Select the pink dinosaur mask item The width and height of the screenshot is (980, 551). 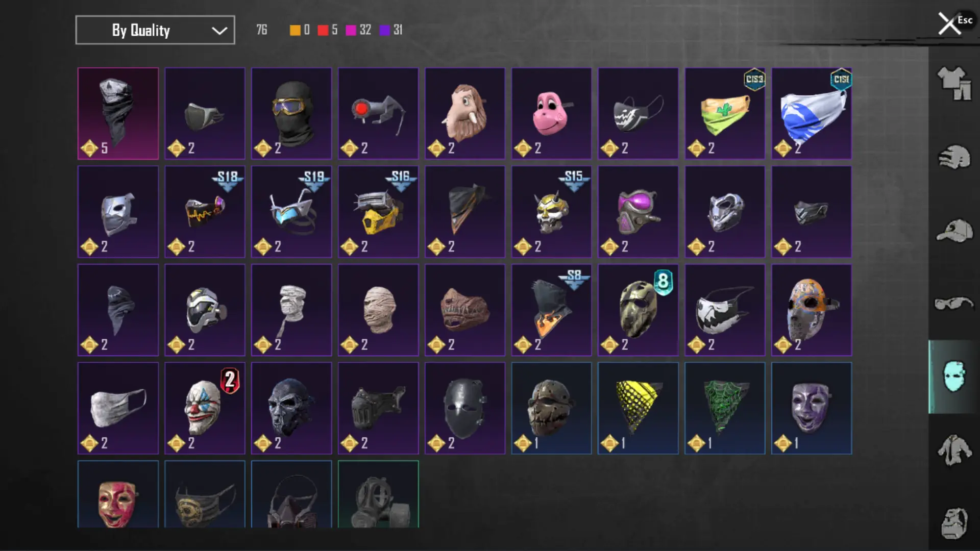click(x=551, y=113)
